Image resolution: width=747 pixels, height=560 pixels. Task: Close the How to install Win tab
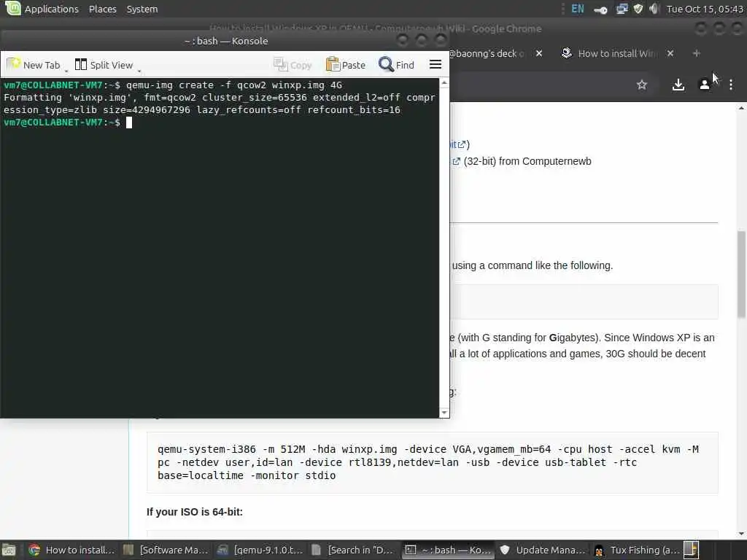670,53
